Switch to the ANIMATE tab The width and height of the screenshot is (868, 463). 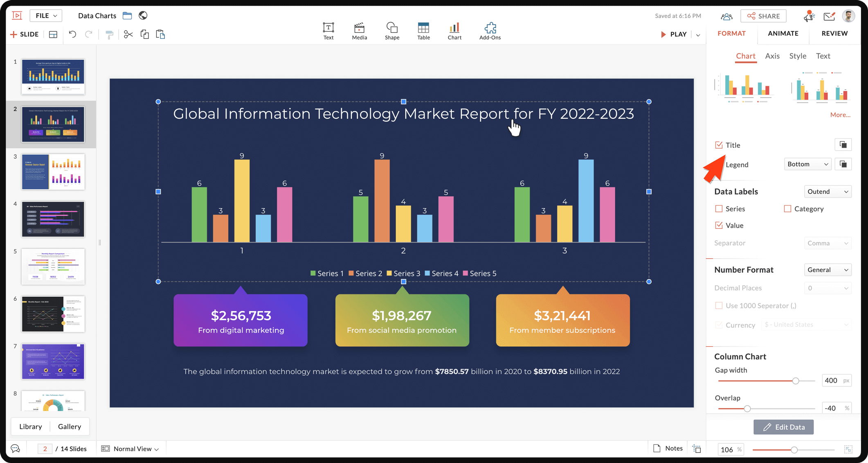(783, 34)
